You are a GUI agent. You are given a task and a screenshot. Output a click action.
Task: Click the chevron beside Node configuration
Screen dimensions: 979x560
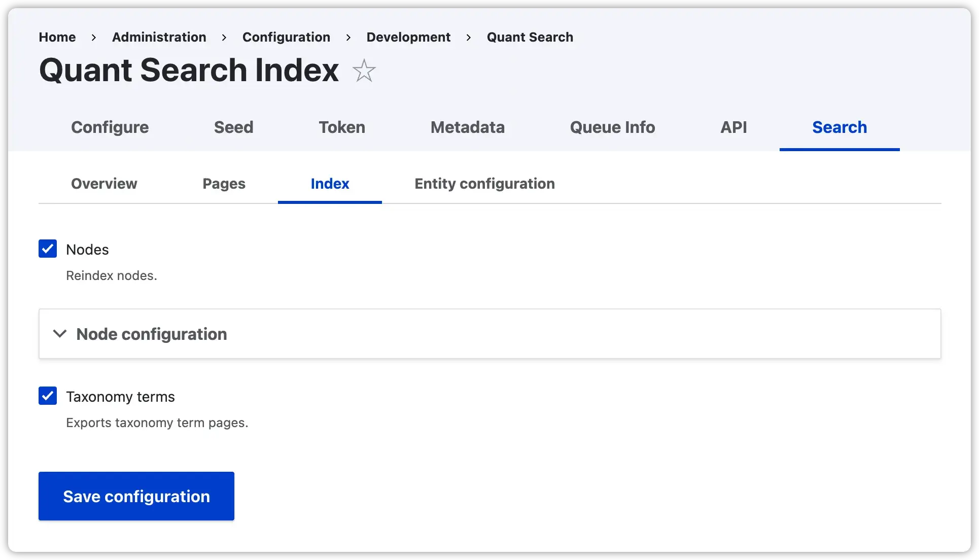tap(59, 334)
